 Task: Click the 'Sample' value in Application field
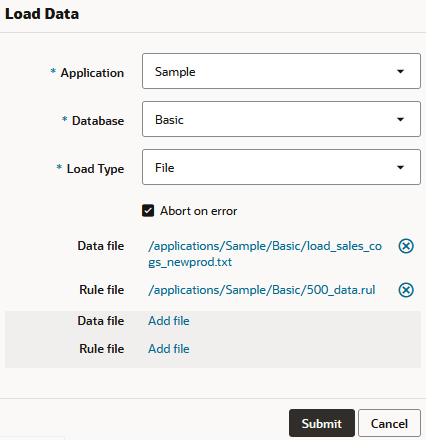coord(175,72)
